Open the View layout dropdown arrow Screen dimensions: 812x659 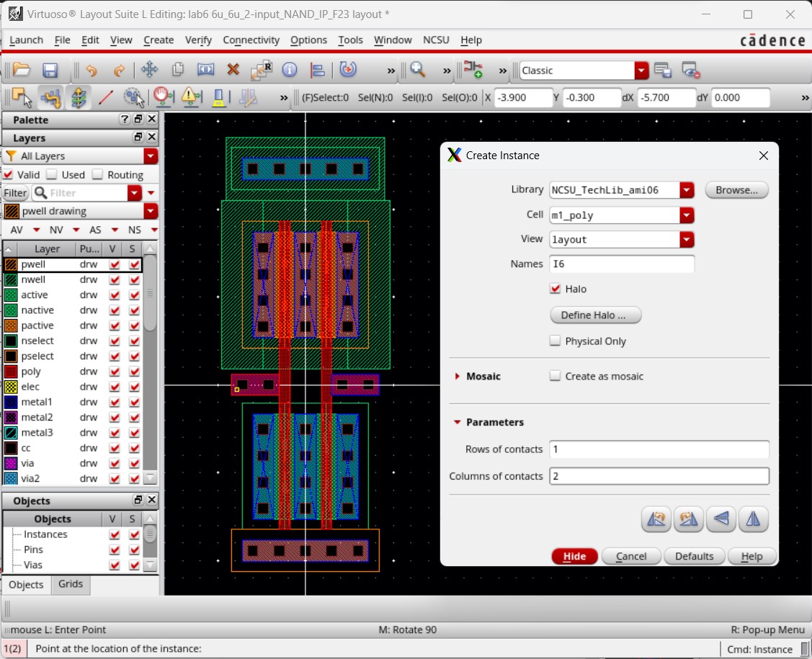click(x=687, y=239)
